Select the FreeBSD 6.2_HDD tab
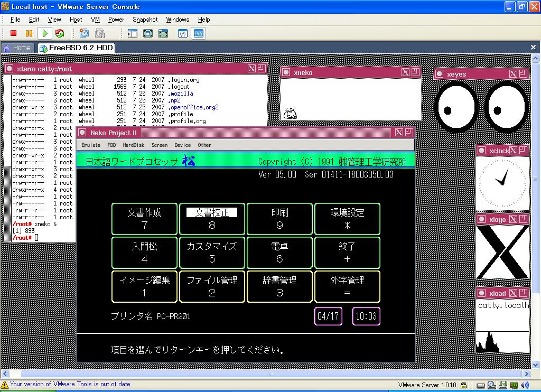The height and width of the screenshot is (392, 541). coord(77,48)
